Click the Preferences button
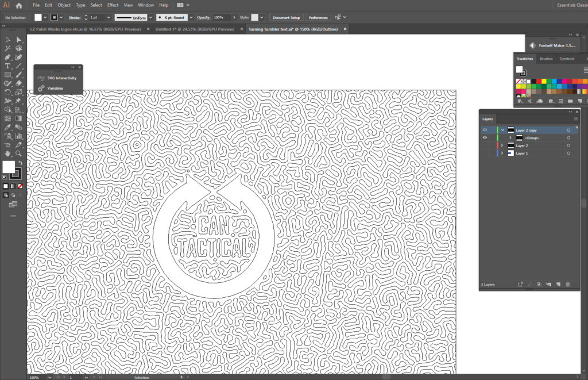This screenshot has width=588, height=380. (318, 17)
